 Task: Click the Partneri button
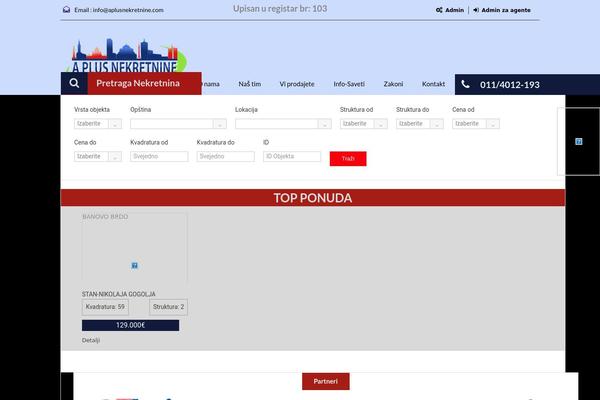(326, 381)
